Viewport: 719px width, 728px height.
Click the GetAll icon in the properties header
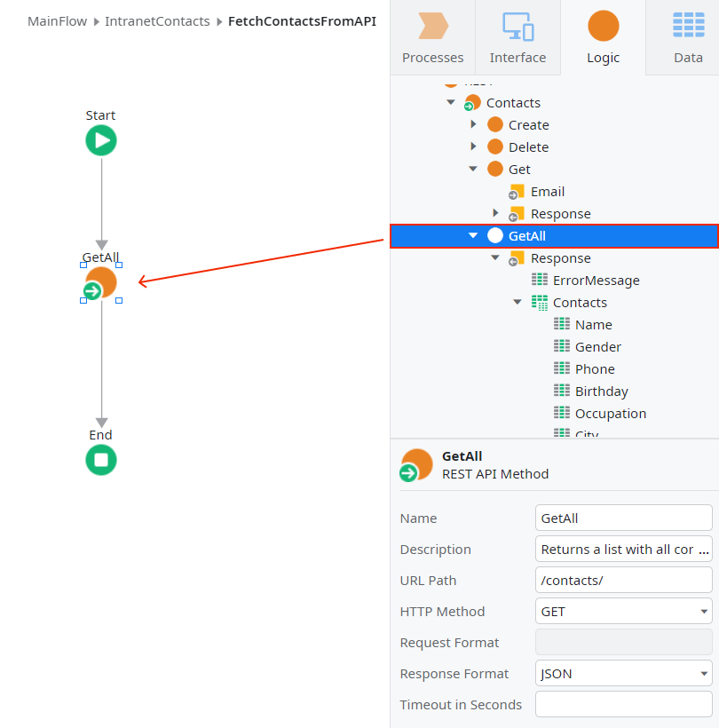[415, 464]
